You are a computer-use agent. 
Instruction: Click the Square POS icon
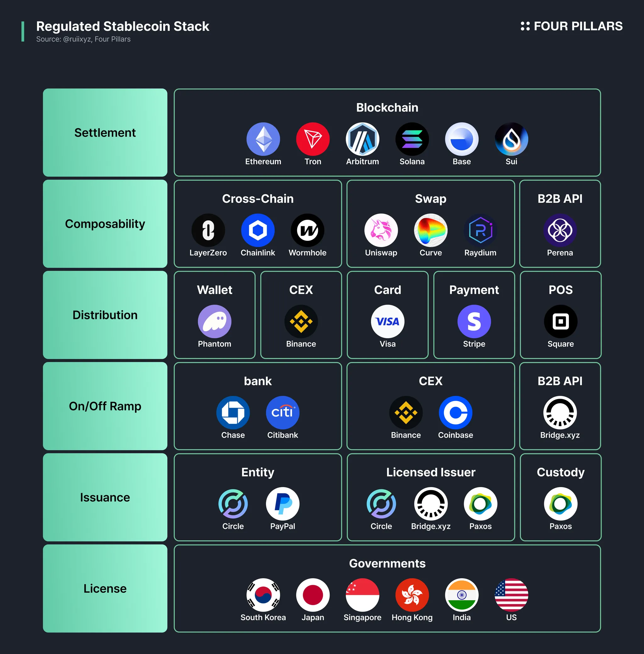point(561,322)
